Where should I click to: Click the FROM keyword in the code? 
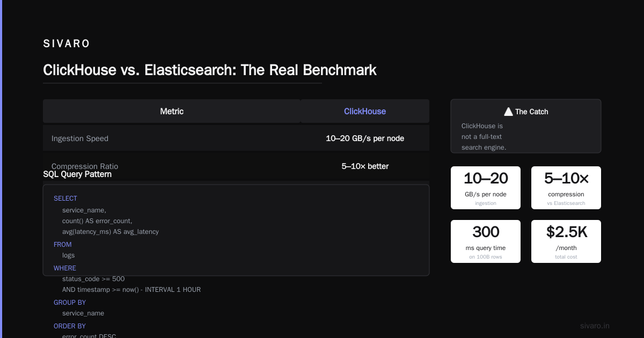click(63, 245)
